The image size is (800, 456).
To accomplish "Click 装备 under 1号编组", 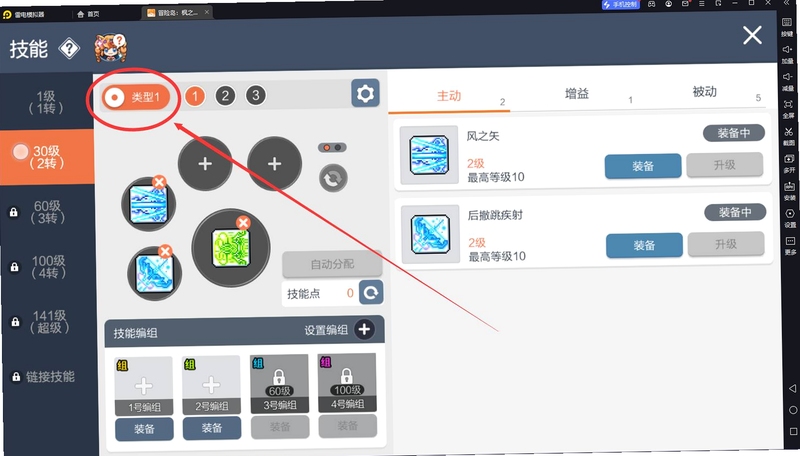I will pyautogui.click(x=144, y=429).
